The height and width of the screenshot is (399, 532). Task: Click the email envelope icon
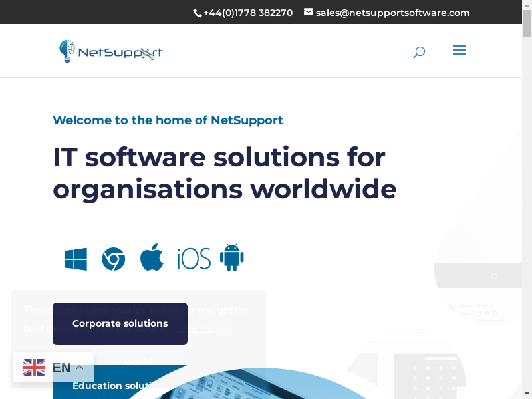(x=309, y=12)
